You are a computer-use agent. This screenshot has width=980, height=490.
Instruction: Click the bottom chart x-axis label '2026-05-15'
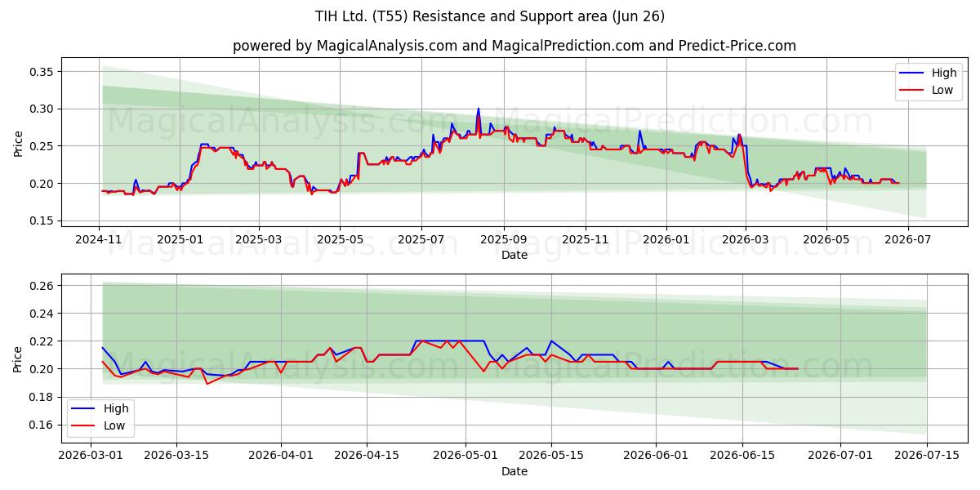click(x=551, y=457)
